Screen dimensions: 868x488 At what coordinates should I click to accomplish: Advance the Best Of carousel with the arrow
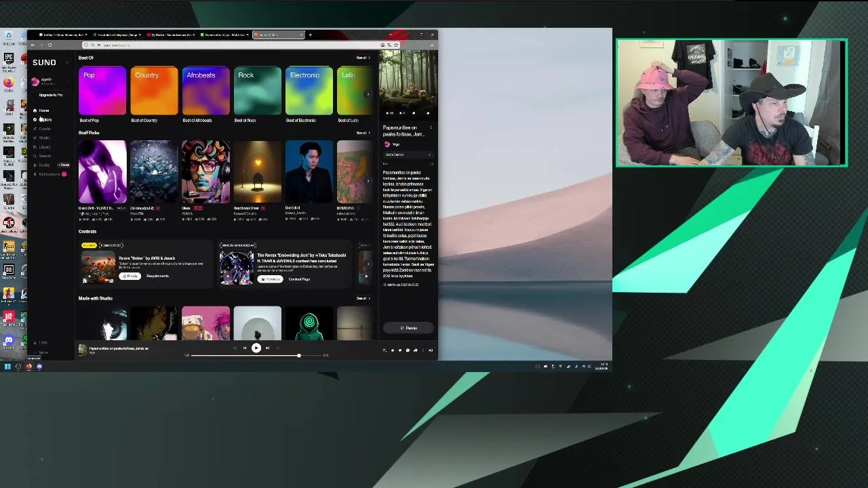[x=368, y=94]
